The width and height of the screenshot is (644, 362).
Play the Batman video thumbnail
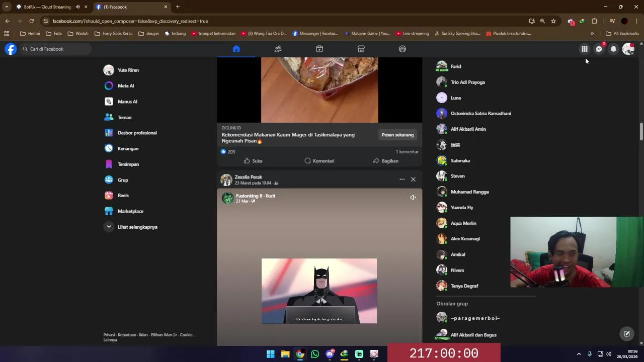tap(319, 291)
